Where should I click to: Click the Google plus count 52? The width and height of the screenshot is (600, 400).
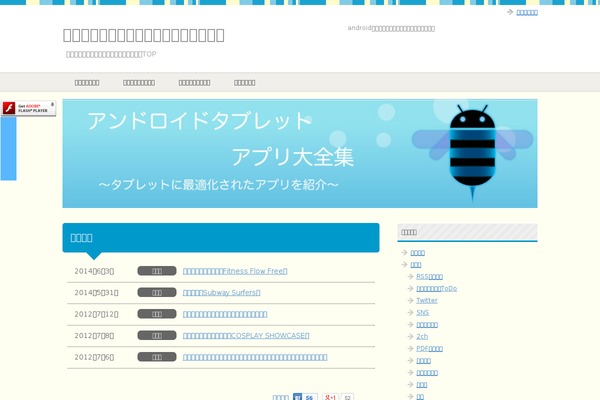(x=347, y=397)
